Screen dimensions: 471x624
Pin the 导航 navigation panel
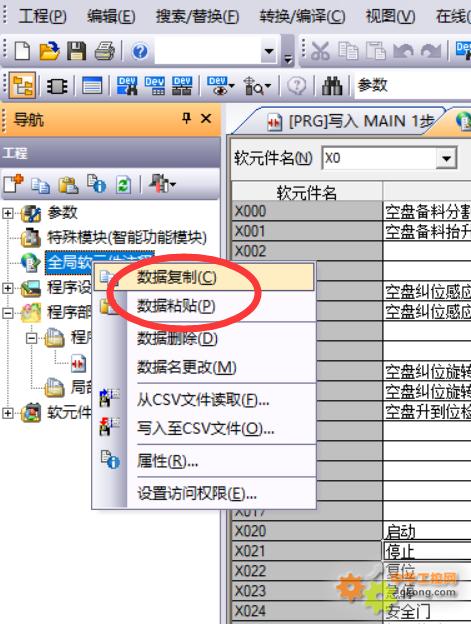[186, 118]
